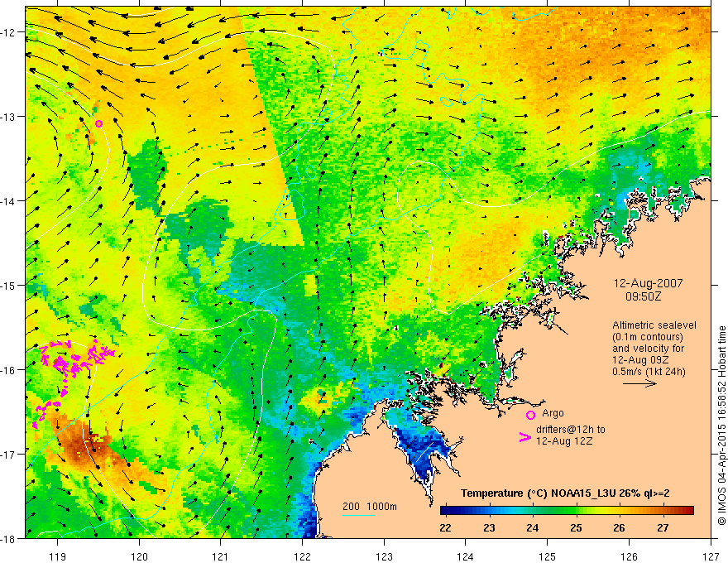Click the colorbar value 24
The image size is (728, 563).
pyautogui.click(x=533, y=527)
